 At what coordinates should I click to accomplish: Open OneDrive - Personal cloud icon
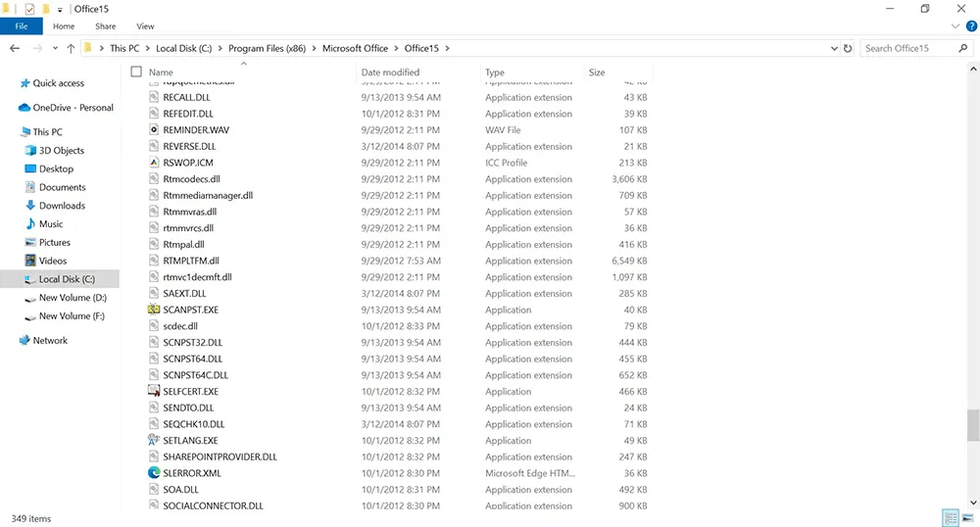[x=24, y=108]
